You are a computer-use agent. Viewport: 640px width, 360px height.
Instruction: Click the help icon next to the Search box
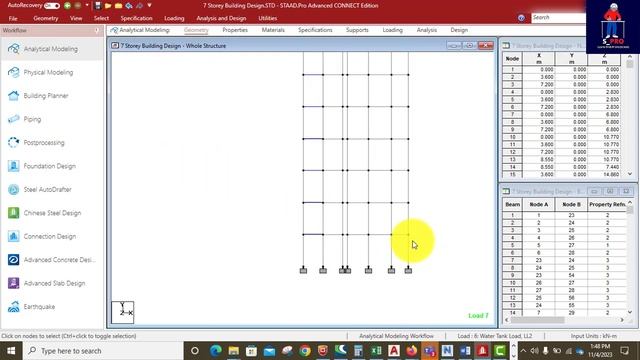click(x=521, y=18)
